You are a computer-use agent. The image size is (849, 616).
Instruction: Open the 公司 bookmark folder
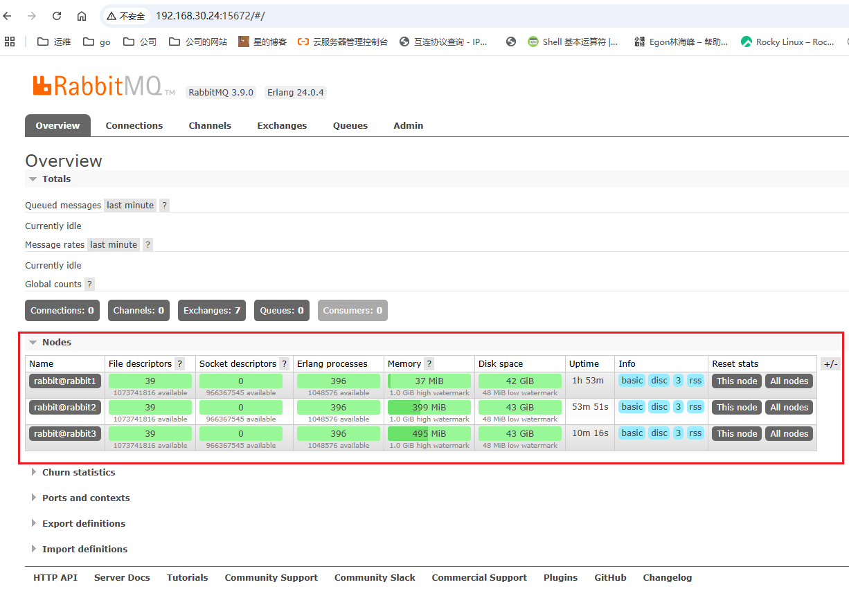tap(140, 42)
